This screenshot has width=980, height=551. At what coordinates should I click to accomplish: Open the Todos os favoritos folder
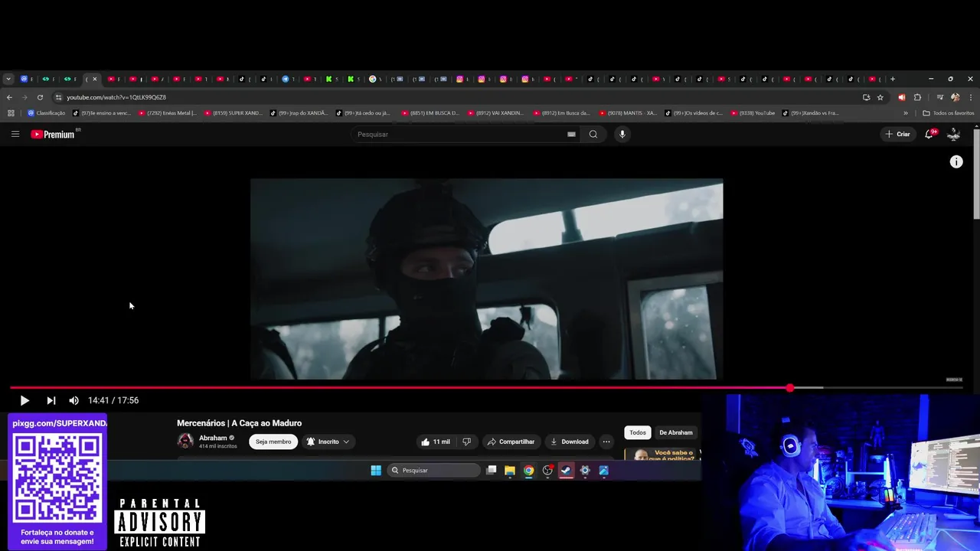(949, 113)
